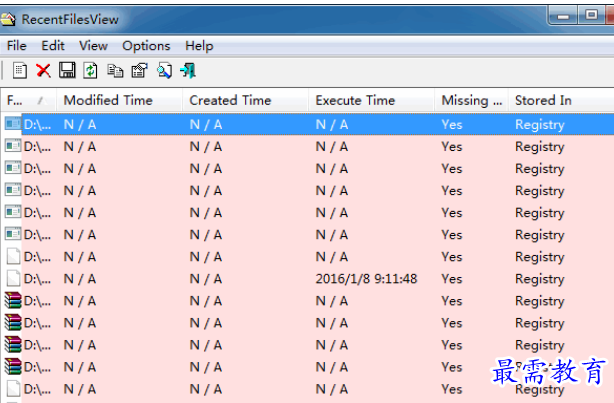Click the D:\... filename in the highlighted row
Viewport: 614px width, 403px height.
(37, 125)
